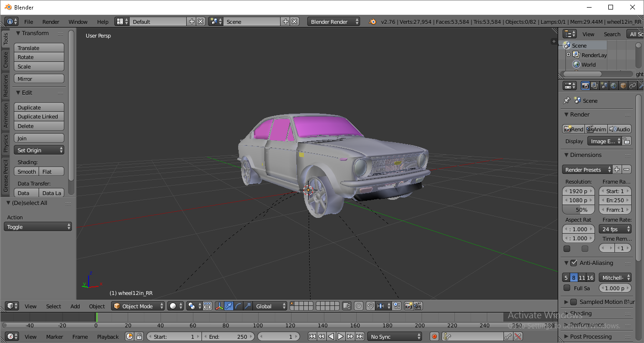Open the World properties tab icon
This screenshot has width=644, height=343.
pyautogui.click(x=614, y=86)
